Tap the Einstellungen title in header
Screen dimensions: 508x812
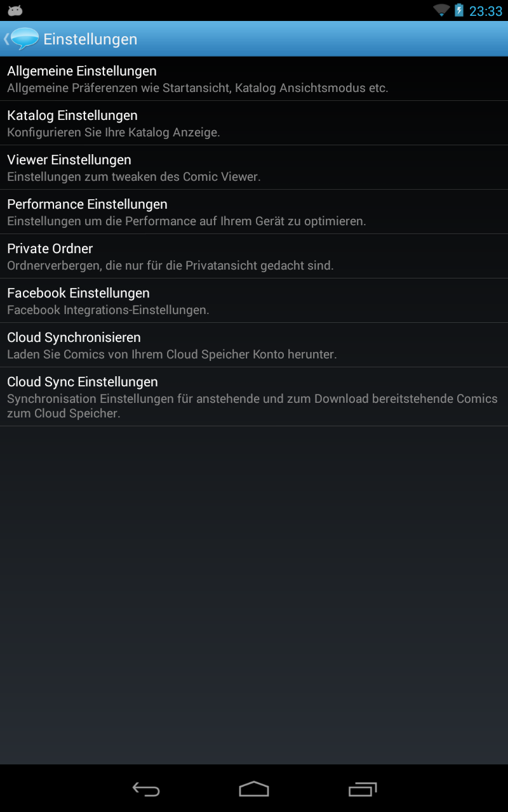coord(90,39)
